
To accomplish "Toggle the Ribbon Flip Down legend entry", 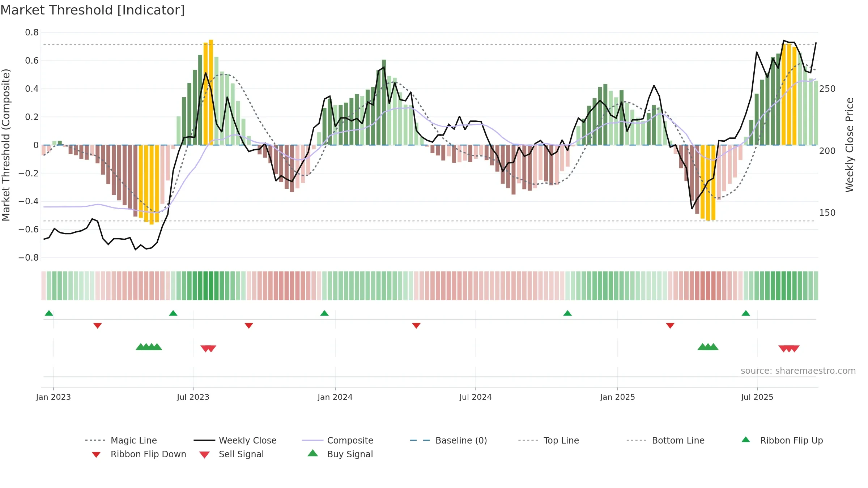I will click(139, 454).
